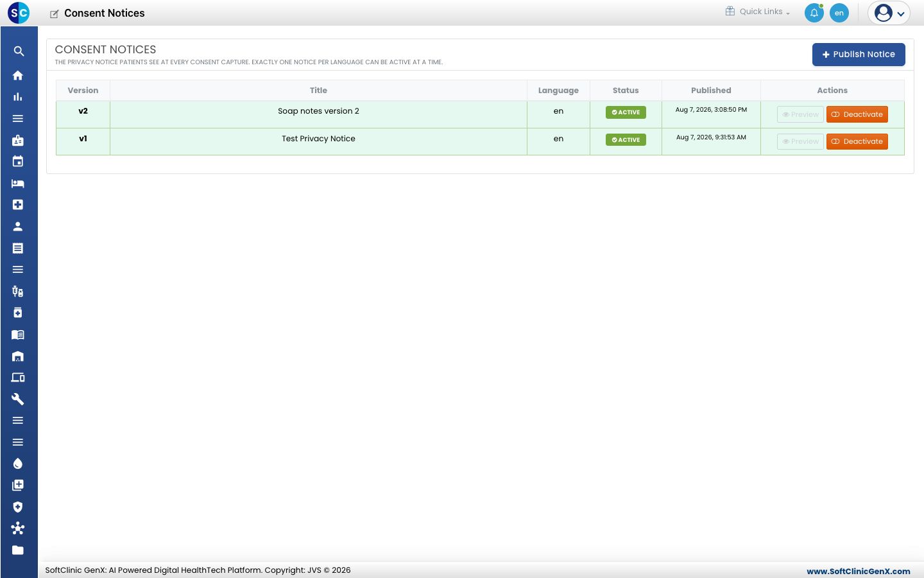924x578 pixels.
Task: Select the bed icon in sidebar
Action: pos(18,183)
